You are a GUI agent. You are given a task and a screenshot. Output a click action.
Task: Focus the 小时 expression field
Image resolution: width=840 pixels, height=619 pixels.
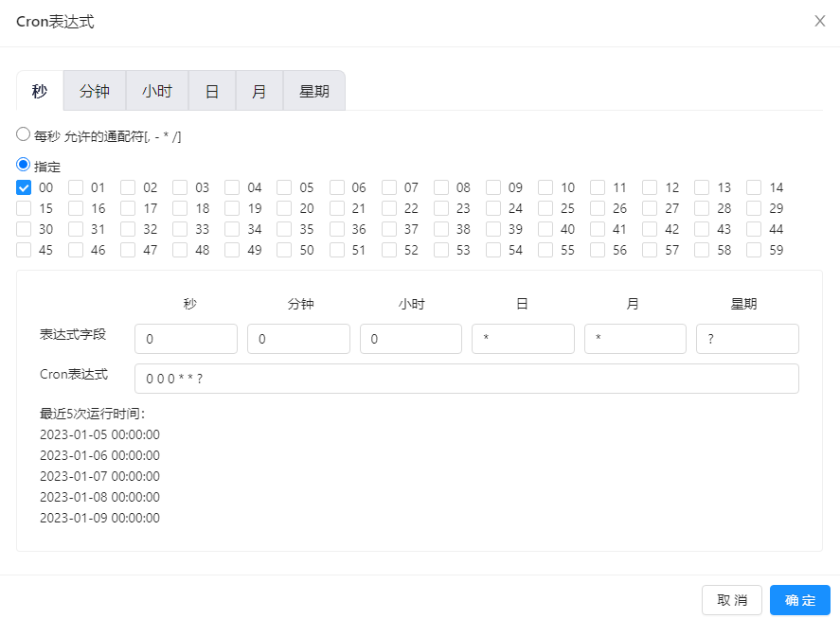(x=410, y=339)
